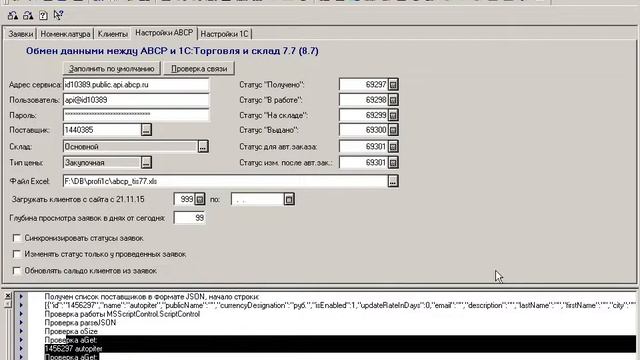Image resolution: width=640 pixels, height=360 pixels.
Task: Open the Клиенты tab
Action: coord(113,34)
